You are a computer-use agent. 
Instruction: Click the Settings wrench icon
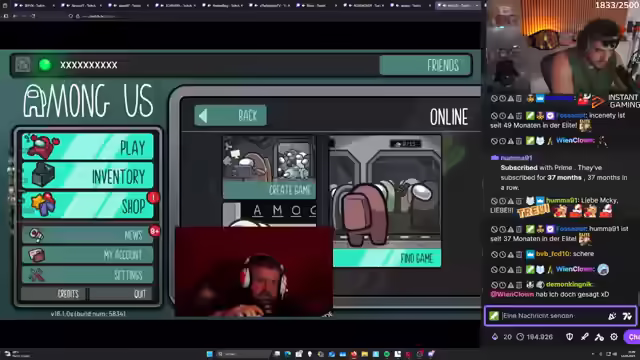click(x=36, y=275)
